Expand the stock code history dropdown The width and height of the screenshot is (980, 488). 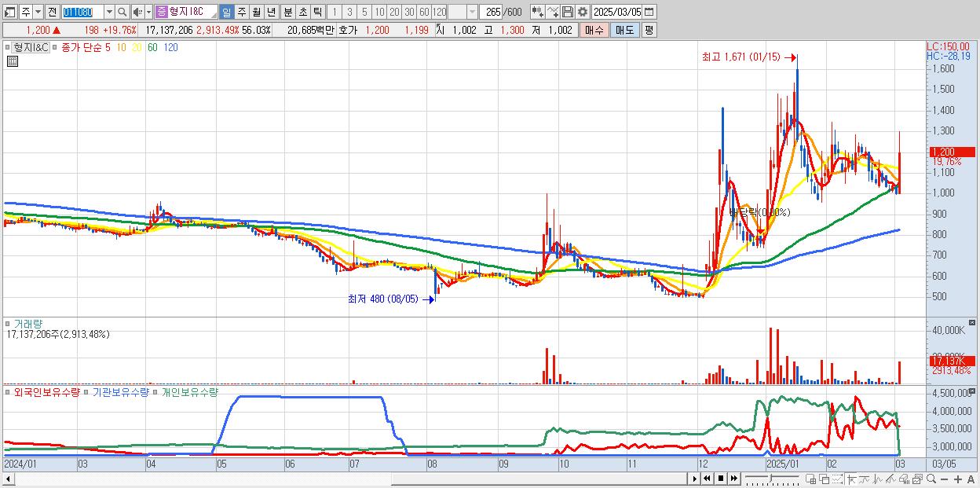pyautogui.click(x=109, y=12)
